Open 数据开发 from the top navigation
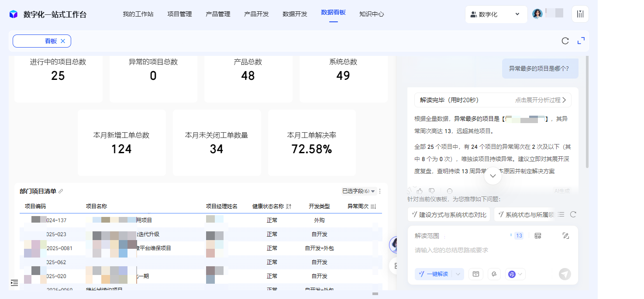The image size is (644, 299). (295, 14)
